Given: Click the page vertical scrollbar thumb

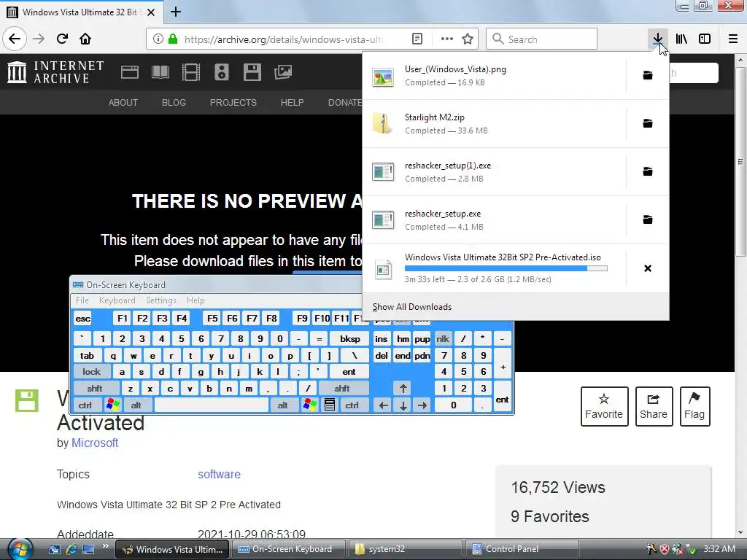Looking at the screenshot, I should tap(740, 162).
